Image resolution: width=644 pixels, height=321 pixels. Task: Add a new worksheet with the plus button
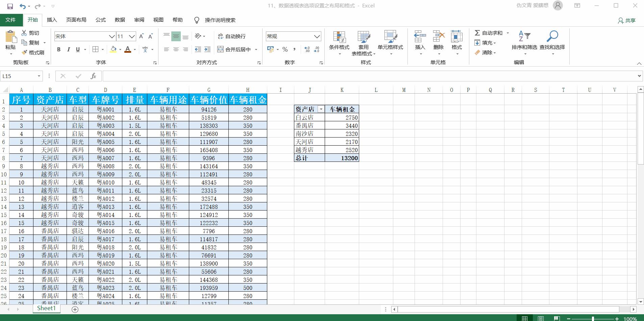click(x=74, y=309)
